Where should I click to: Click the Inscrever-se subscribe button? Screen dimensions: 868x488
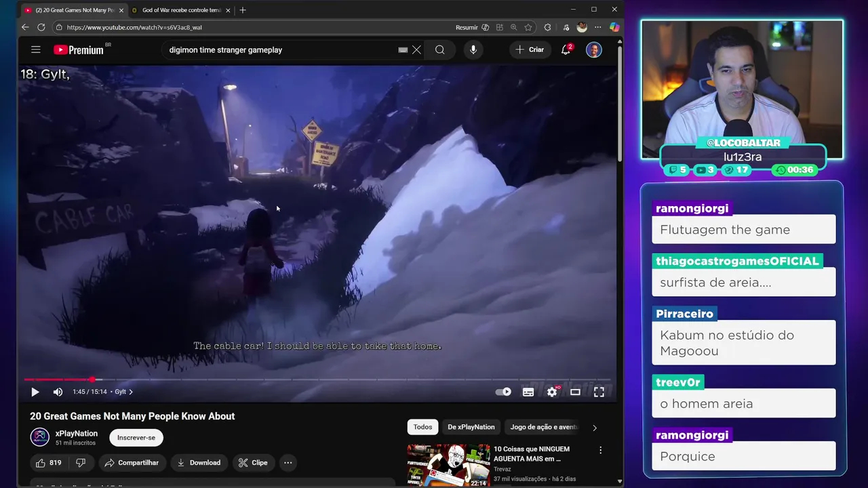click(136, 437)
